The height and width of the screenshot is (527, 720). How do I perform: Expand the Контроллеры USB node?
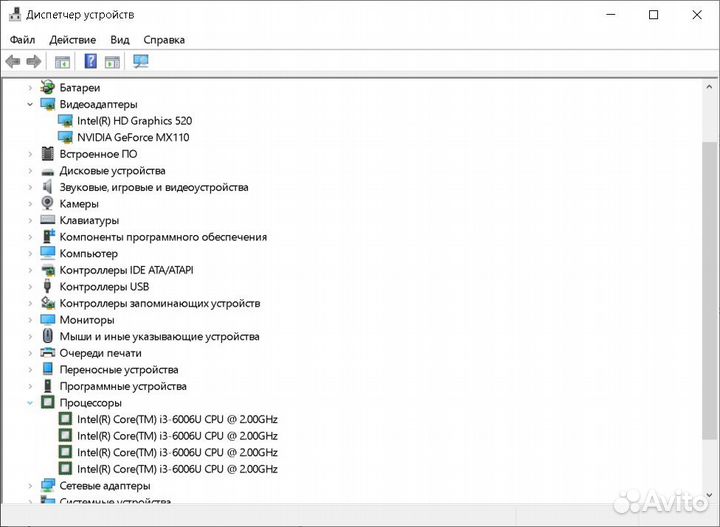coord(30,287)
